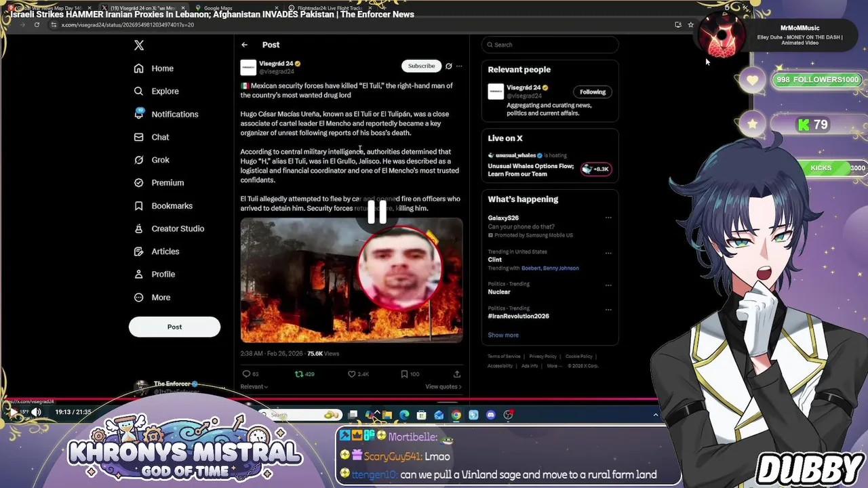Screen dimensions: 868x488
Task: Open the Galaxy S26 promoted trend
Action: [503, 218]
